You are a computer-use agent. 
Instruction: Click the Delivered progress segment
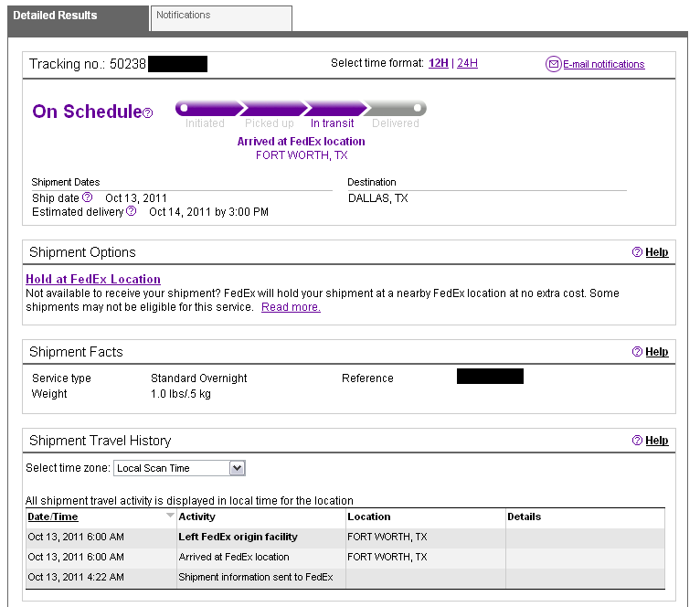[x=396, y=109]
